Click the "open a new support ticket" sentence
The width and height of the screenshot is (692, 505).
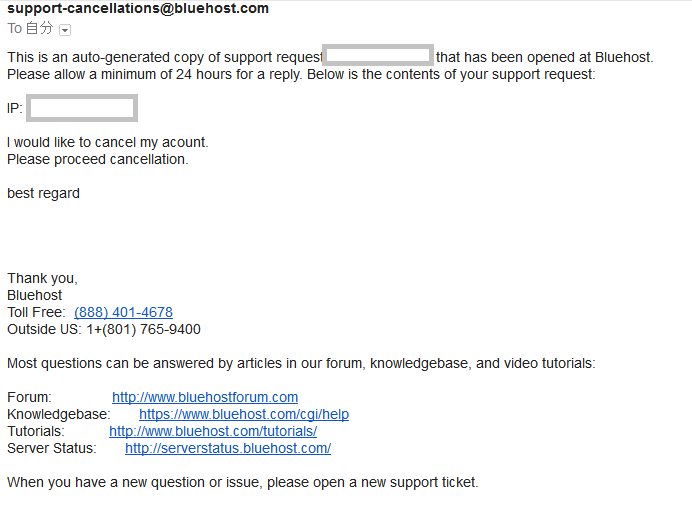(x=243, y=482)
